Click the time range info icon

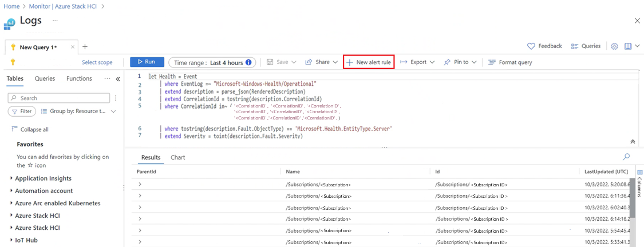(248, 63)
